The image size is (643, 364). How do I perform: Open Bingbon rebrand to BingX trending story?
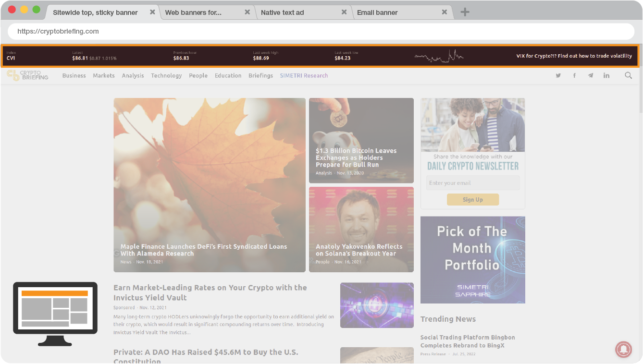tap(468, 341)
